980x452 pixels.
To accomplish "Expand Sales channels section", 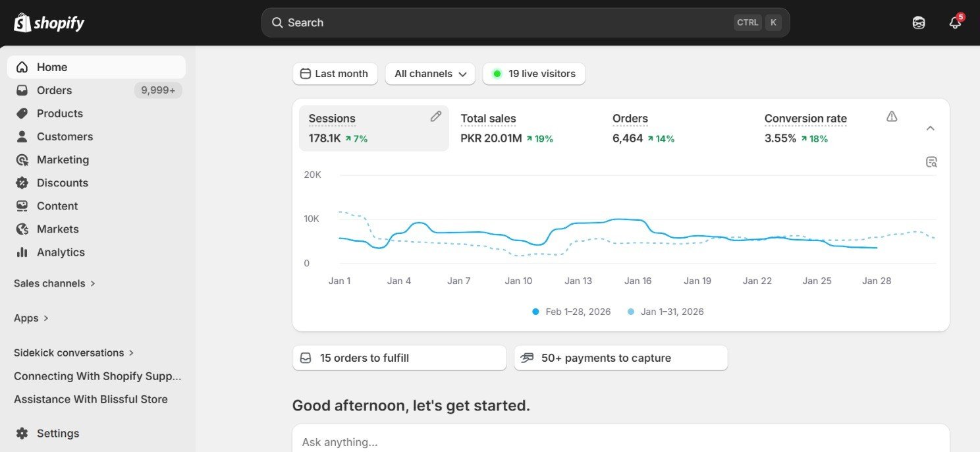I will click(55, 283).
